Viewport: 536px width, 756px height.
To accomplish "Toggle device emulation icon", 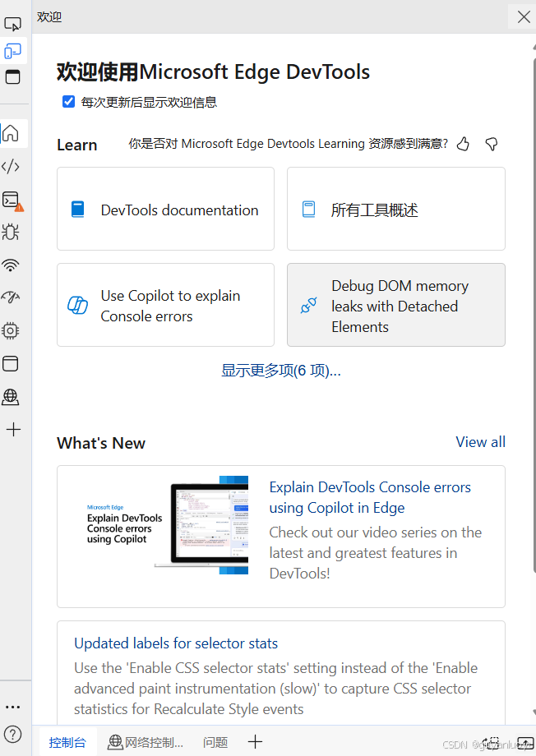I will pyautogui.click(x=12, y=51).
